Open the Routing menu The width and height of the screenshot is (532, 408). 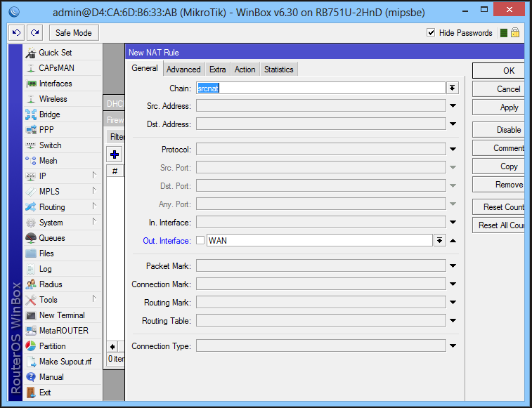tap(63, 207)
